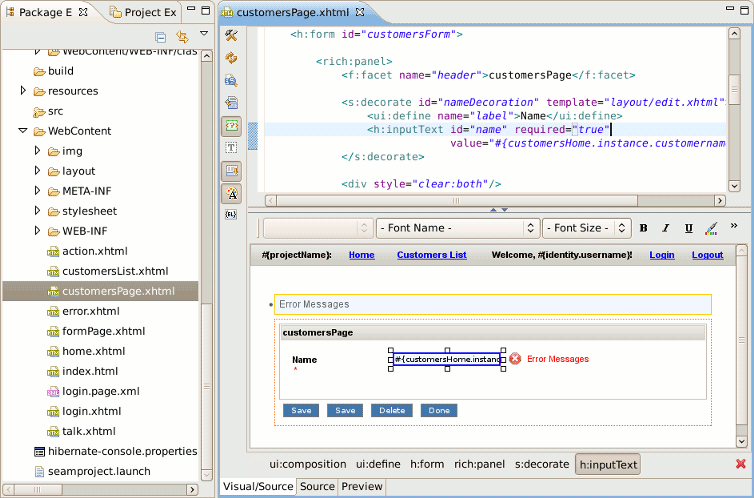Viewport: 754px width, 498px height.
Task: Switch to the Preview tab
Action: [362, 487]
